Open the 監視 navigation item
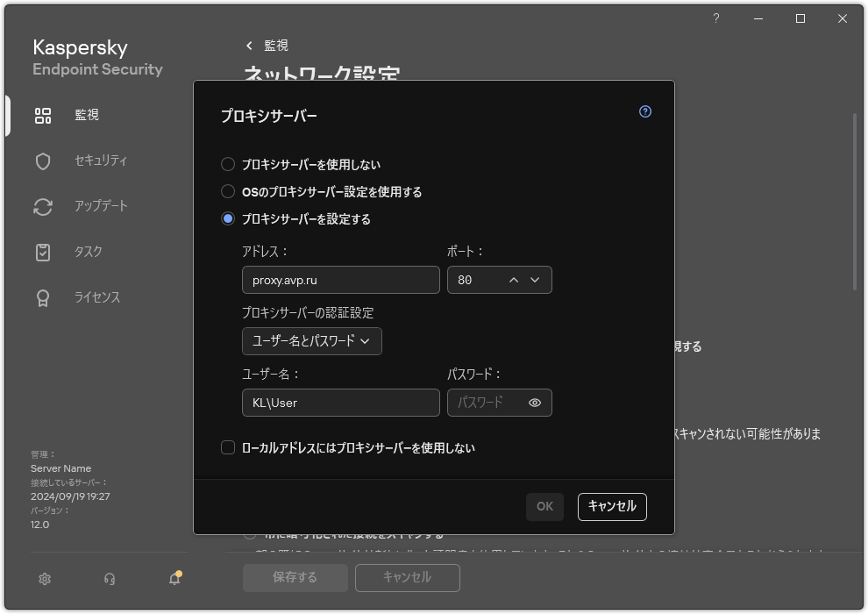Image resolution: width=868 pixels, height=614 pixels. pos(42,115)
